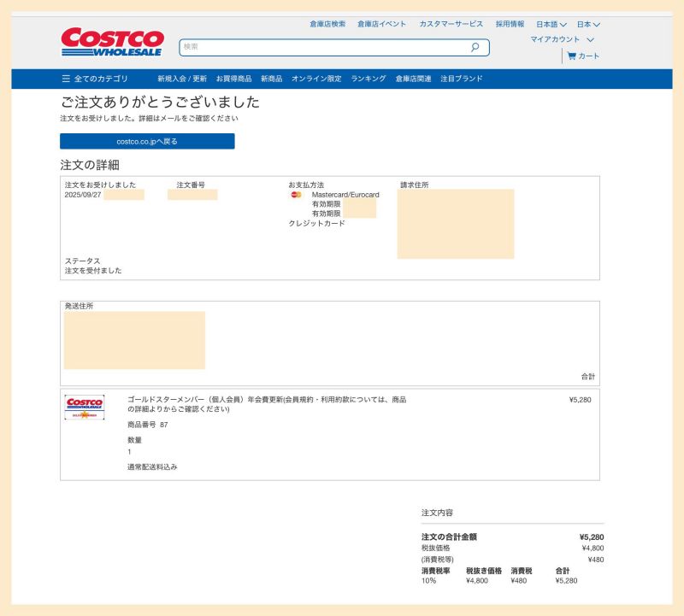Open the カスタマーサービス link
Image resolution: width=684 pixels, height=616 pixels.
pos(451,24)
